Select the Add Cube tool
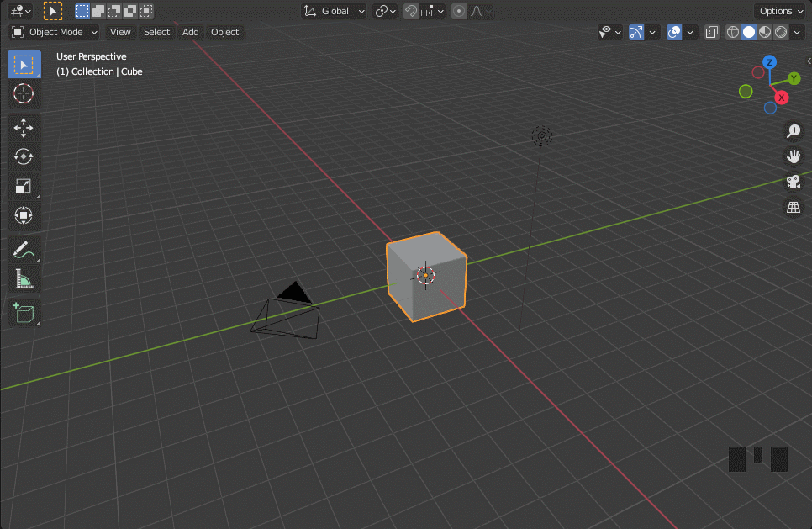812x529 pixels. pyautogui.click(x=24, y=313)
